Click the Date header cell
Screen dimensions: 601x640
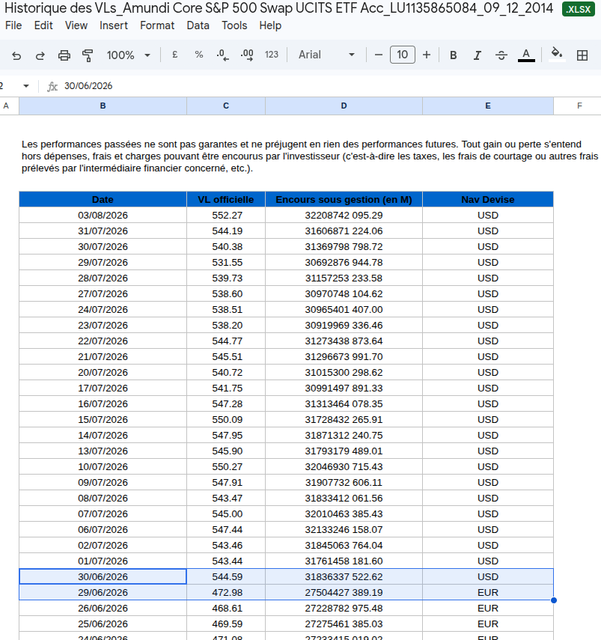[103, 200]
